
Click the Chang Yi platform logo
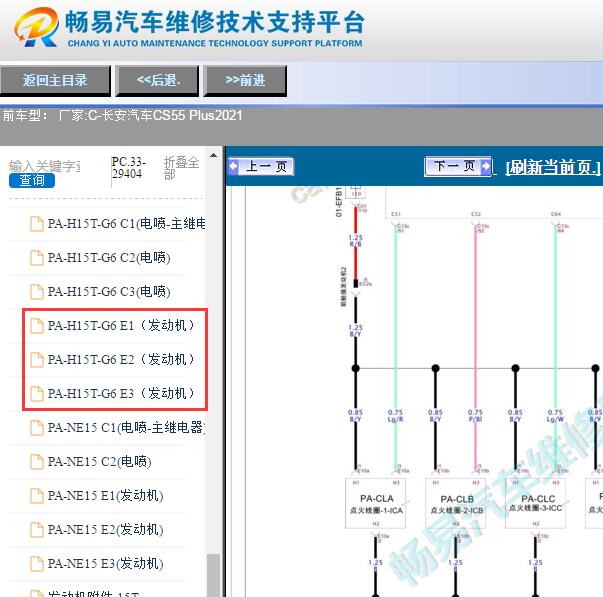tap(37, 27)
